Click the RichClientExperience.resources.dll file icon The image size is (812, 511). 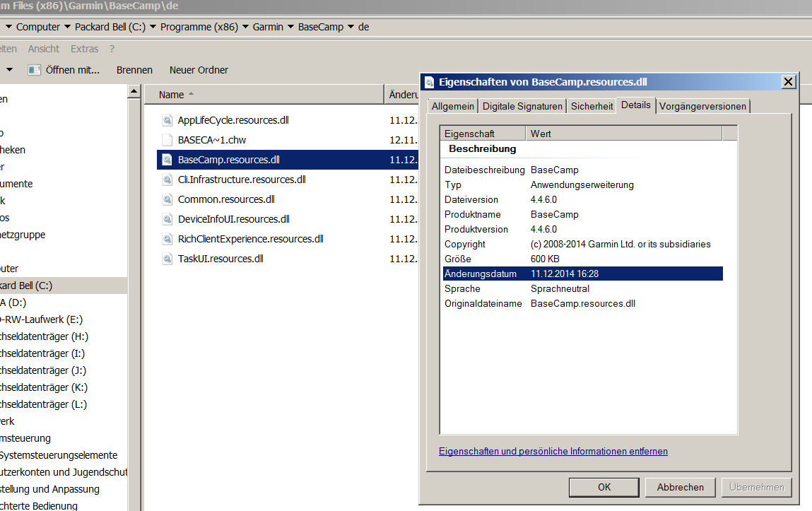coord(167,239)
